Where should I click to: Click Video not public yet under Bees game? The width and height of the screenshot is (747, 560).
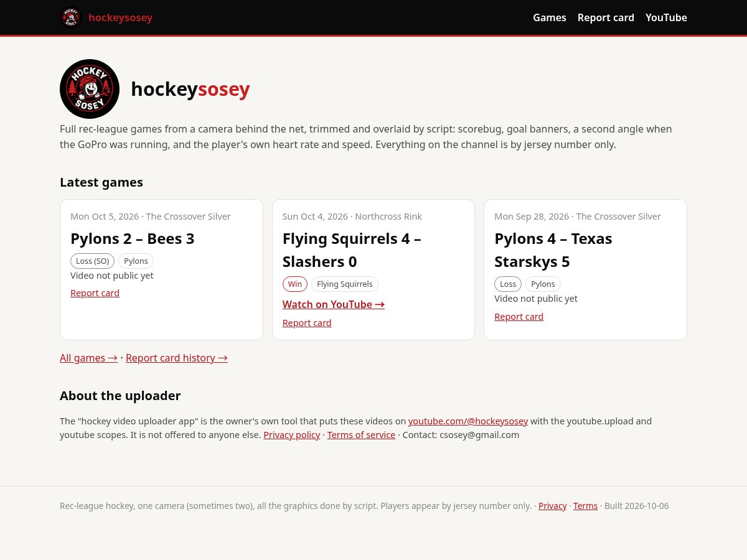(112, 276)
